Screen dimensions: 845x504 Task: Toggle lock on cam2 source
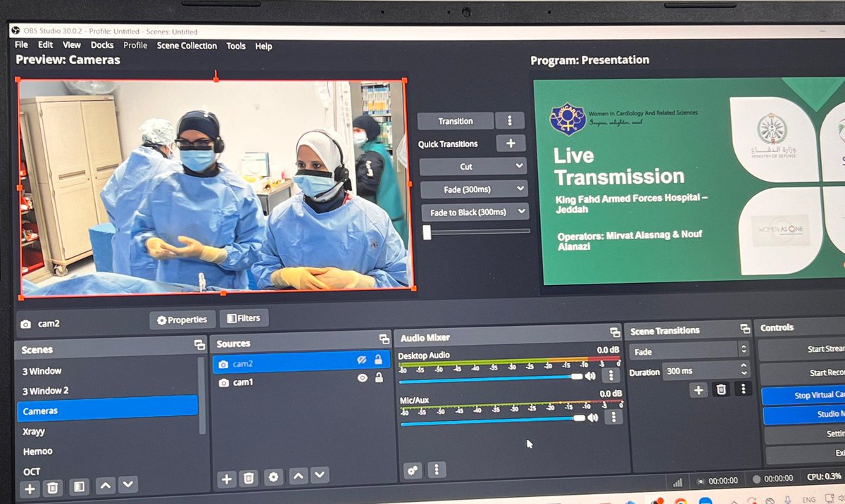click(379, 359)
